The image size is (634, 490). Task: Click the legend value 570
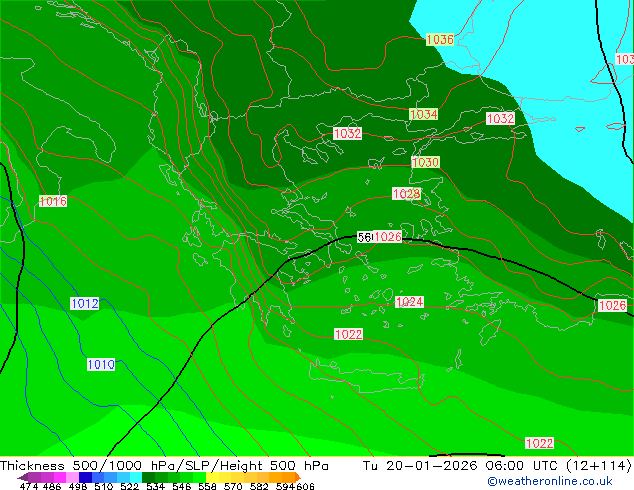pyautogui.click(x=233, y=486)
